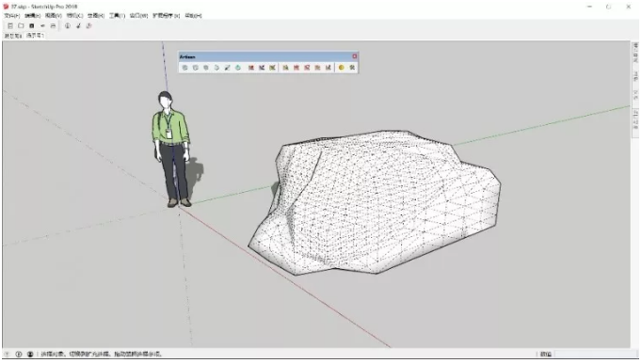Activate Artisan's Crease tool

217,68
